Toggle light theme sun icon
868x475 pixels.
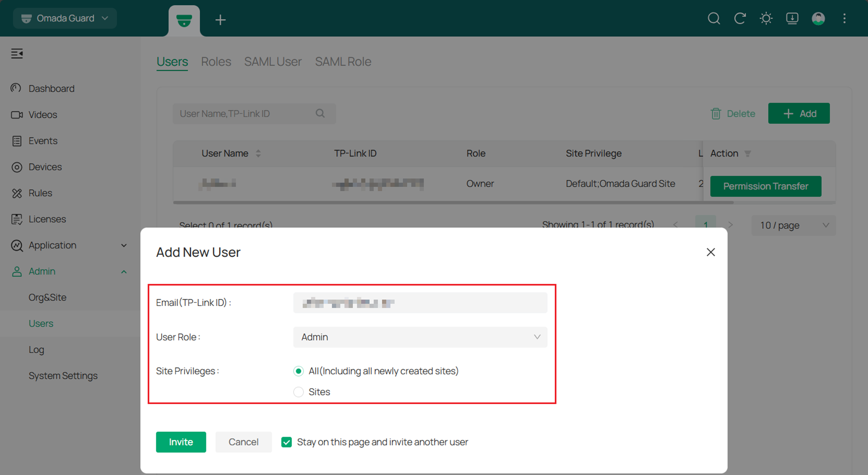pos(766,18)
